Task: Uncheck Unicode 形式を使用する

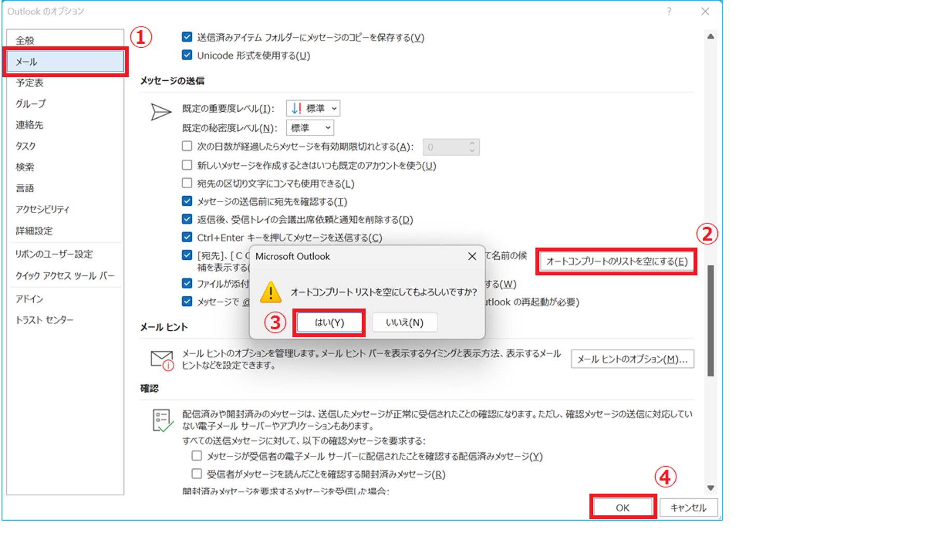Action: click(x=186, y=55)
